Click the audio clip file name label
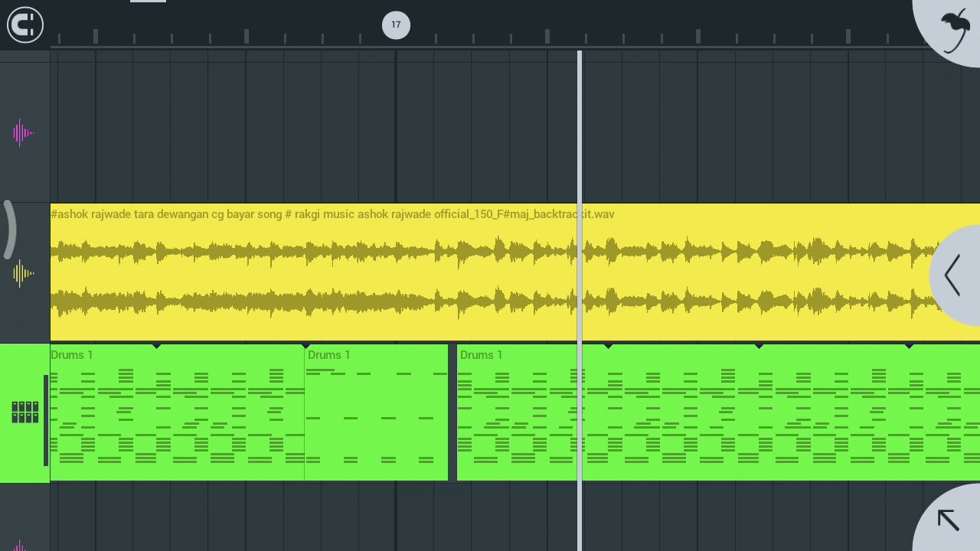Image resolution: width=980 pixels, height=551 pixels. pos(332,214)
